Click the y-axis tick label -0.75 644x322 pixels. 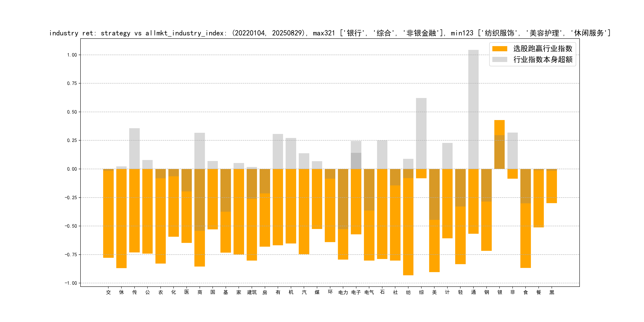click(71, 254)
